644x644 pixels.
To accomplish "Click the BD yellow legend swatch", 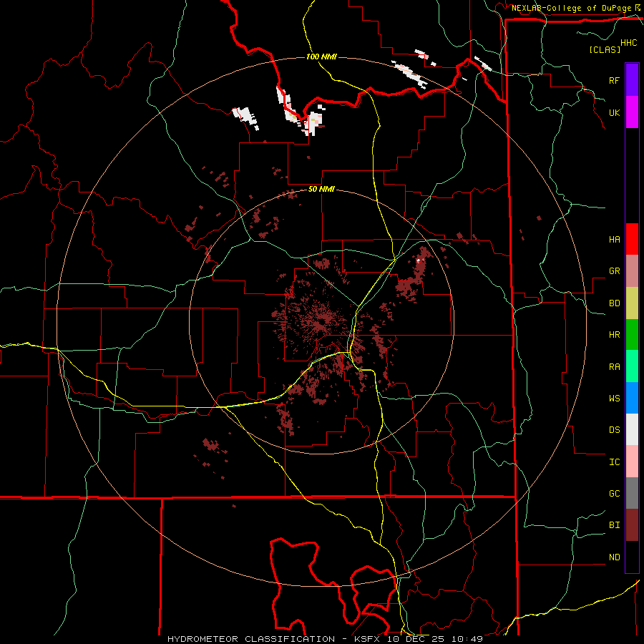I will click(x=632, y=303).
